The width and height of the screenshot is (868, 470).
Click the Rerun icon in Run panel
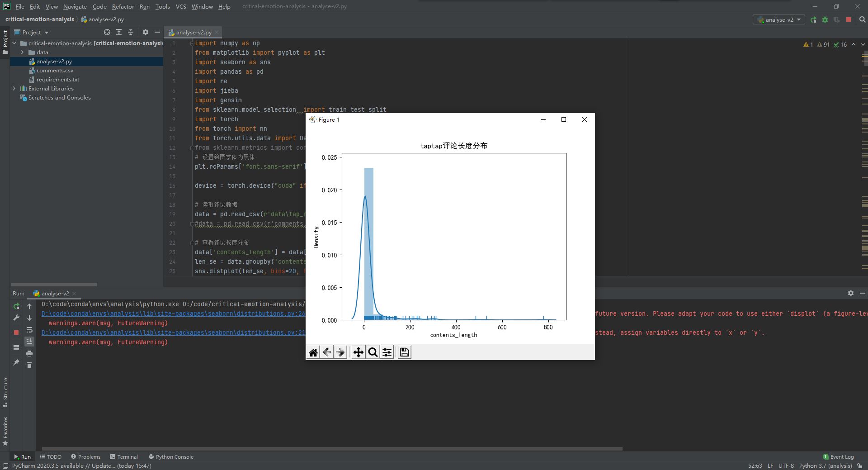click(x=16, y=306)
